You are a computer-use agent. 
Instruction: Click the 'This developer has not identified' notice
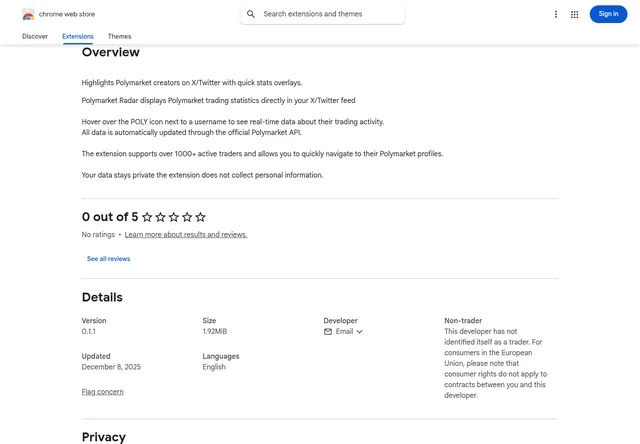[496, 363]
